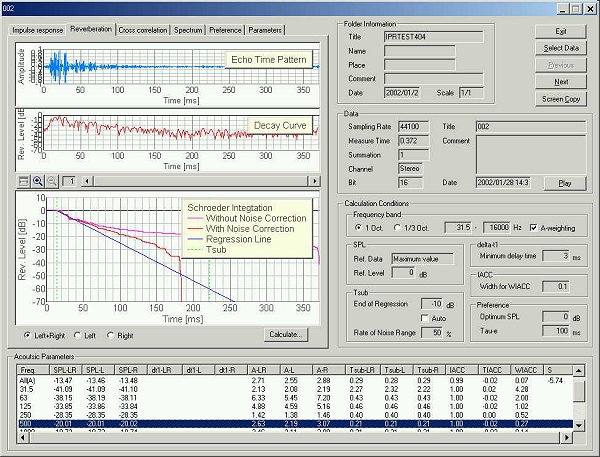Viewport: 600px width, 457px height.
Task: Click the fit-to-window icon below Decay Curve
Action: point(24,181)
